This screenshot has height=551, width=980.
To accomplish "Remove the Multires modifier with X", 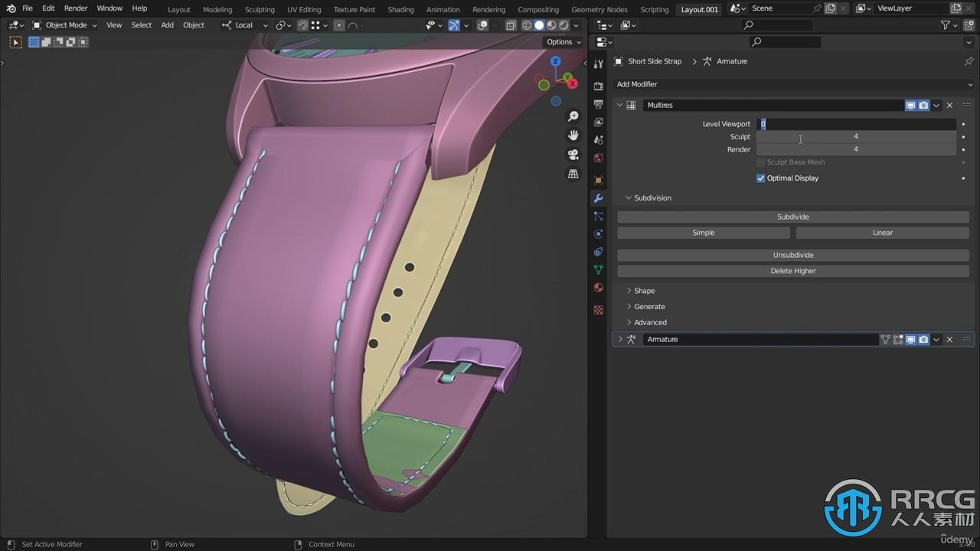I will tap(949, 106).
